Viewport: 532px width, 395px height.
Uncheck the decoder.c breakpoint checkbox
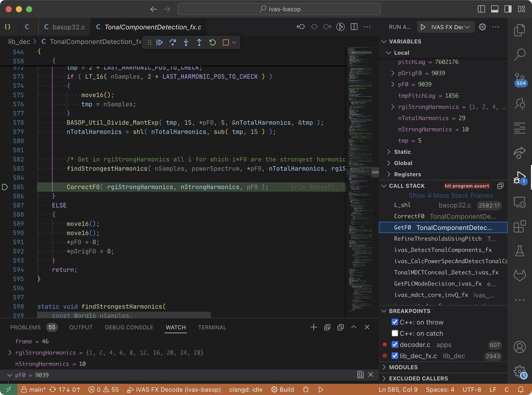(x=395, y=344)
